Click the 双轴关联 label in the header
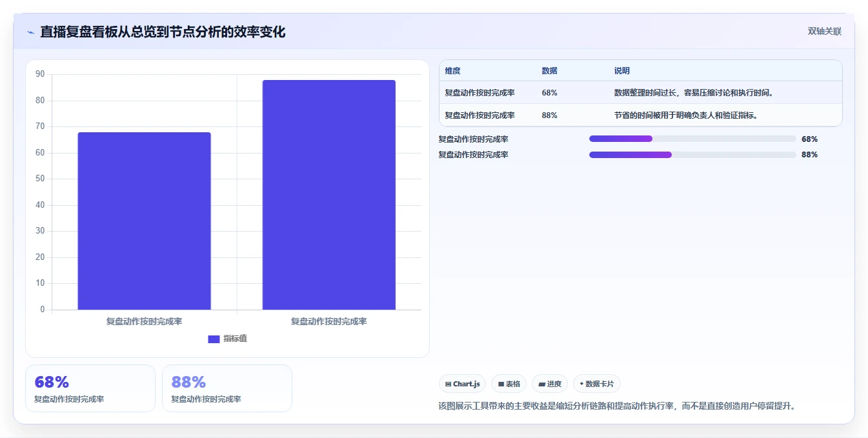The height and width of the screenshot is (438, 868). click(x=825, y=31)
